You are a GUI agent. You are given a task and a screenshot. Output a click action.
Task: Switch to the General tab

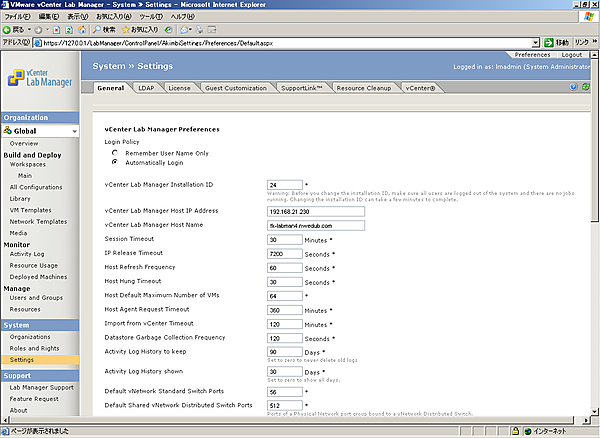coord(111,88)
